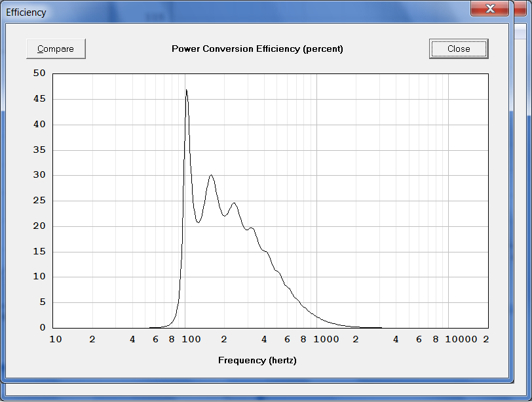Select the chart title 'Power Conversion Efficiency (percent)'
Screen dimensions: 532x402
257,49
